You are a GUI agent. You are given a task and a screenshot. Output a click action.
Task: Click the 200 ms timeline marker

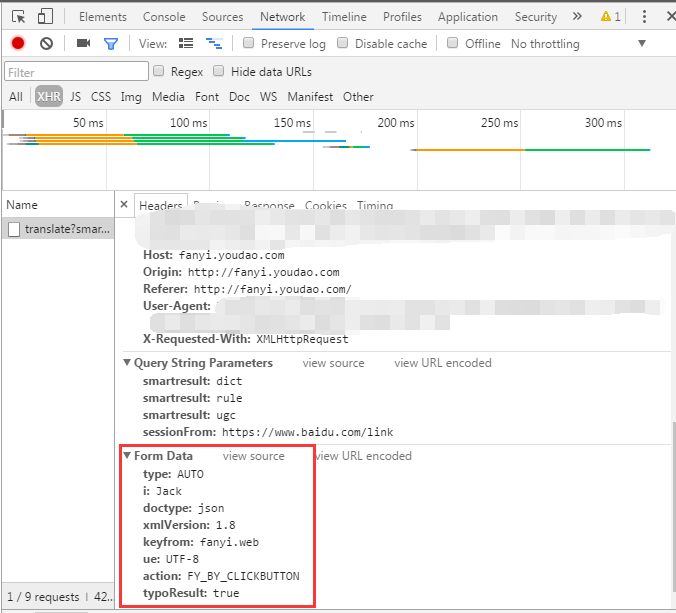396,123
